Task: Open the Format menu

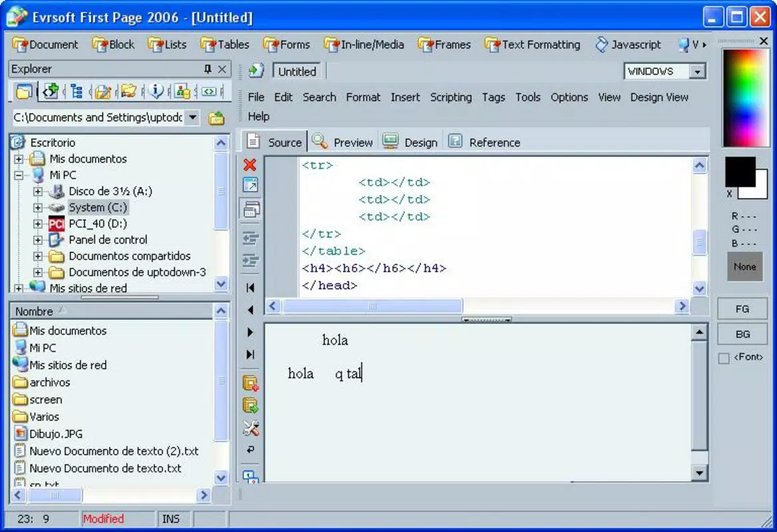Action: pyautogui.click(x=363, y=97)
